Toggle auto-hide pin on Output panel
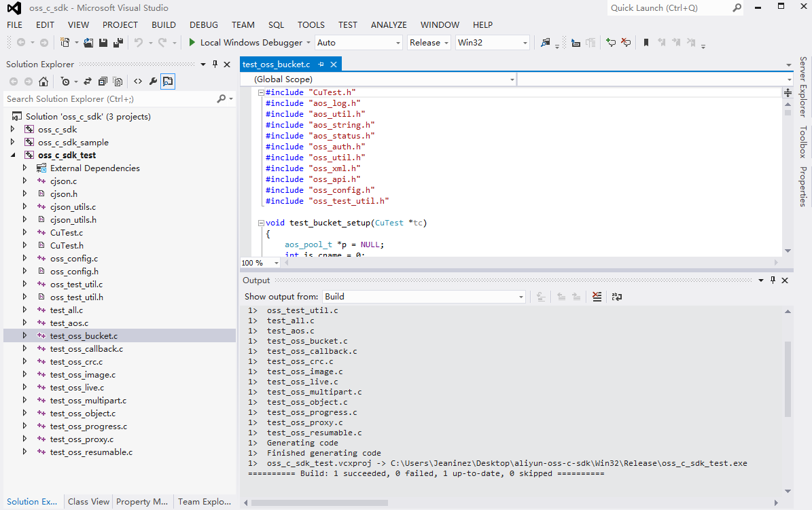 tap(773, 280)
